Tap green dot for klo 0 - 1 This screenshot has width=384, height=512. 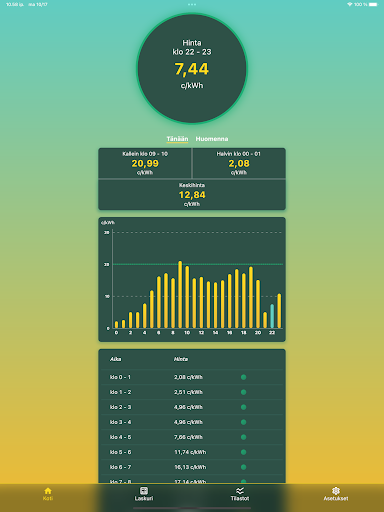click(243, 377)
